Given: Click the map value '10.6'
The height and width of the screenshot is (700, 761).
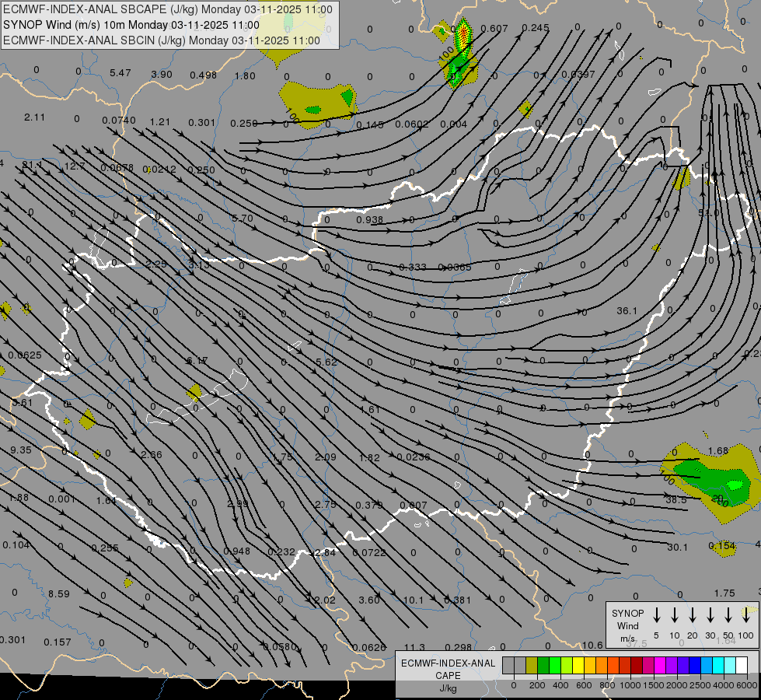Looking at the screenshot, I should click(x=592, y=645).
